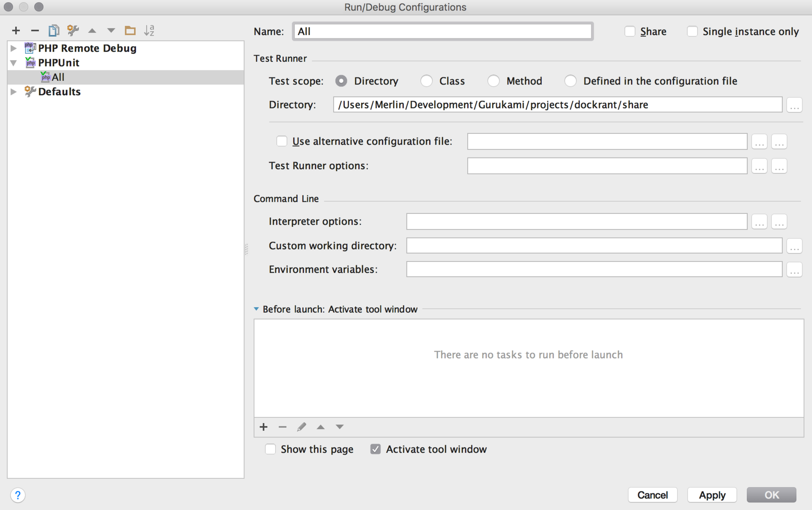Image resolution: width=812 pixels, height=510 pixels.
Task: Expand Interpreter options field editor
Action: (x=760, y=221)
